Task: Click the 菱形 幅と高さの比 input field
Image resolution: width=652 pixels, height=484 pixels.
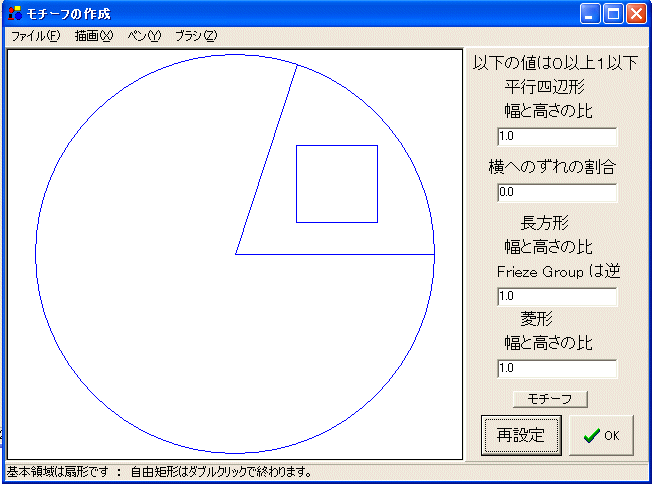Action: coord(557,368)
